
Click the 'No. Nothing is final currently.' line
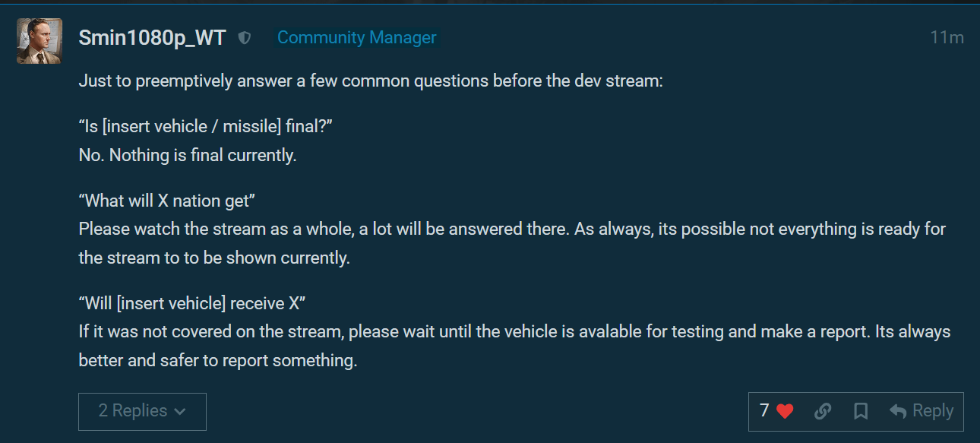(x=187, y=155)
